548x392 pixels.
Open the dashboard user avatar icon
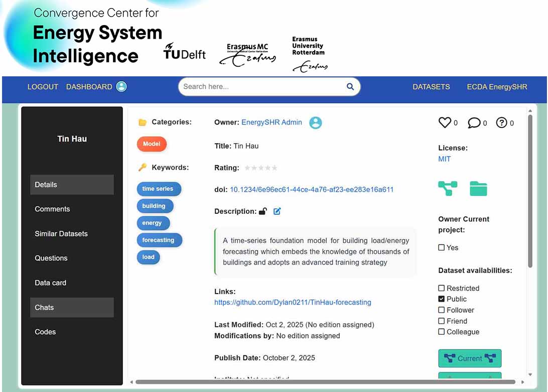click(121, 86)
